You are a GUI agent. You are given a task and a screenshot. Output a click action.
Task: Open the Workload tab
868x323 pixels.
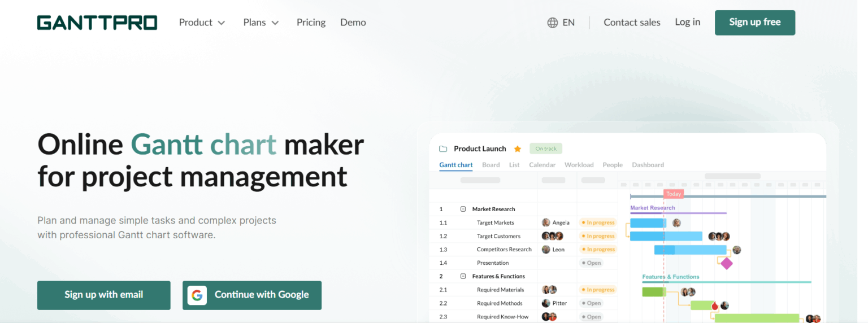click(x=579, y=165)
